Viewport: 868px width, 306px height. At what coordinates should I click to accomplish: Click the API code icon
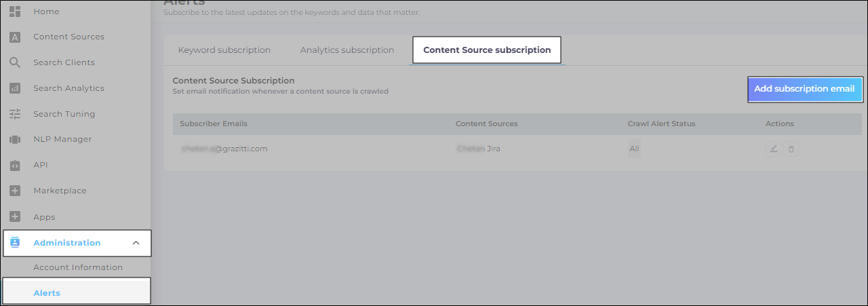click(15, 165)
